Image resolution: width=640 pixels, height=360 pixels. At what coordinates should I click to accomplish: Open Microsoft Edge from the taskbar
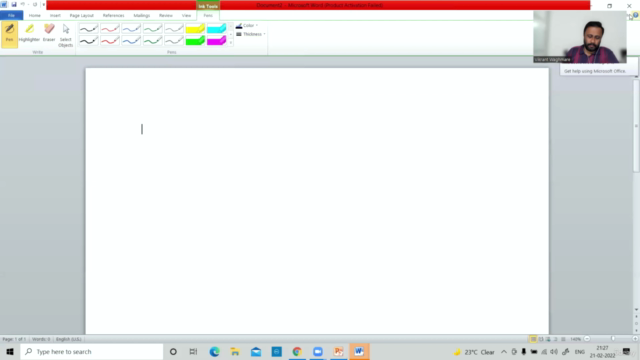214,351
